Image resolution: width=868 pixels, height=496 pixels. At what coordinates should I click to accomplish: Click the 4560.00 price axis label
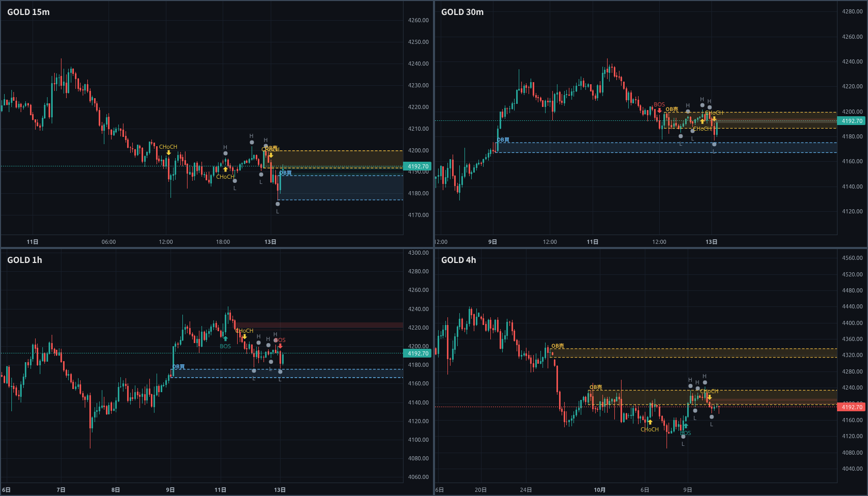point(853,258)
